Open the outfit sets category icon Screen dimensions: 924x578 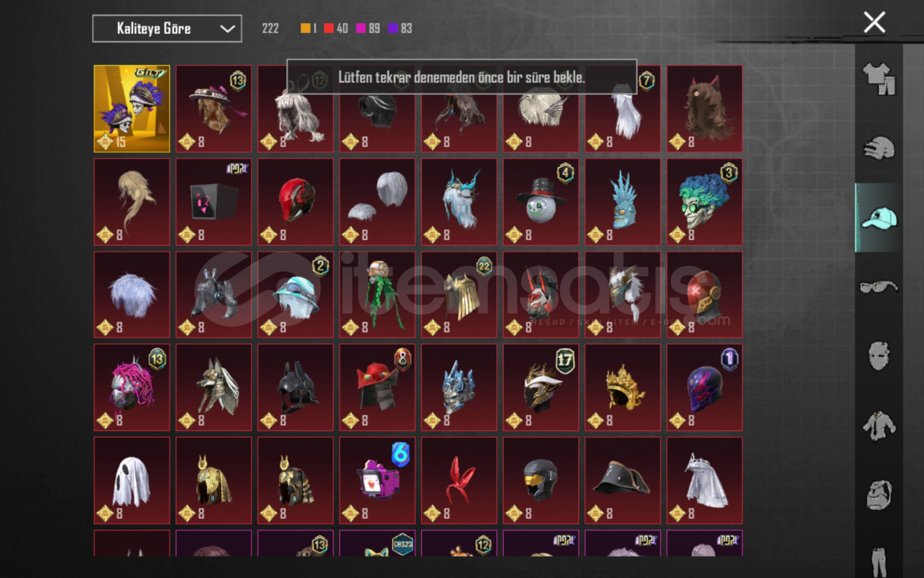(879, 79)
